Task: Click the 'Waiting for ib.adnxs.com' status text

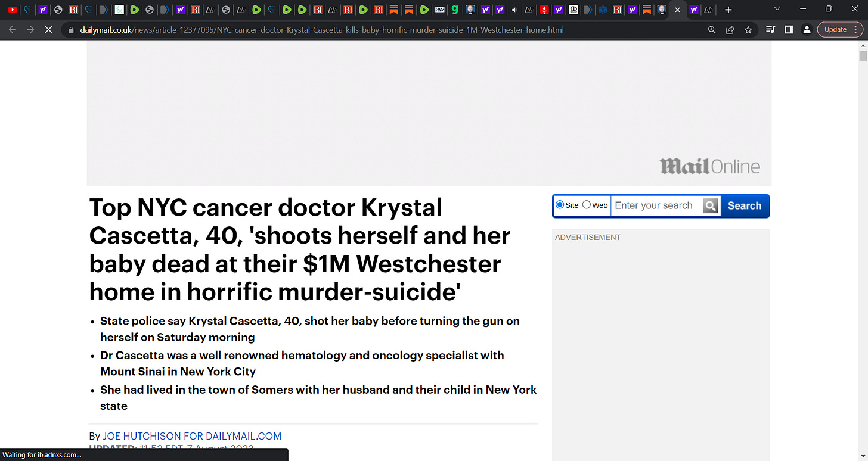Action: click(42, 455)
